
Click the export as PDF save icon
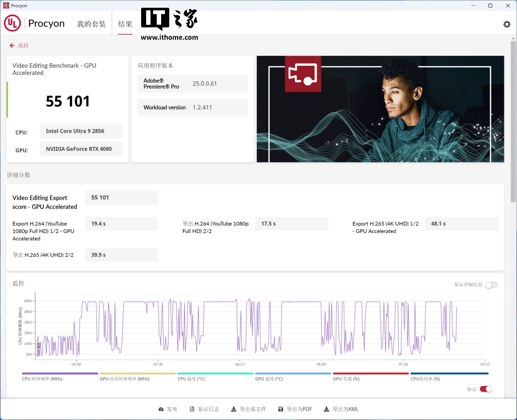tap(281, 409)
